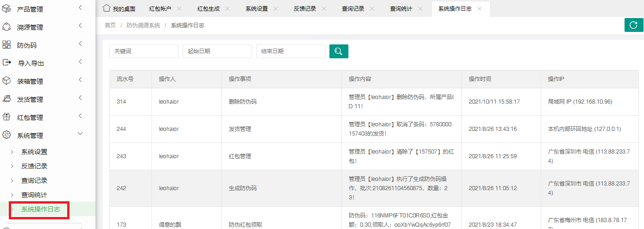This screenshot has width=644, height=229.
Task: Open the 起始日期 start date field
Action: (x=217, y=51)
